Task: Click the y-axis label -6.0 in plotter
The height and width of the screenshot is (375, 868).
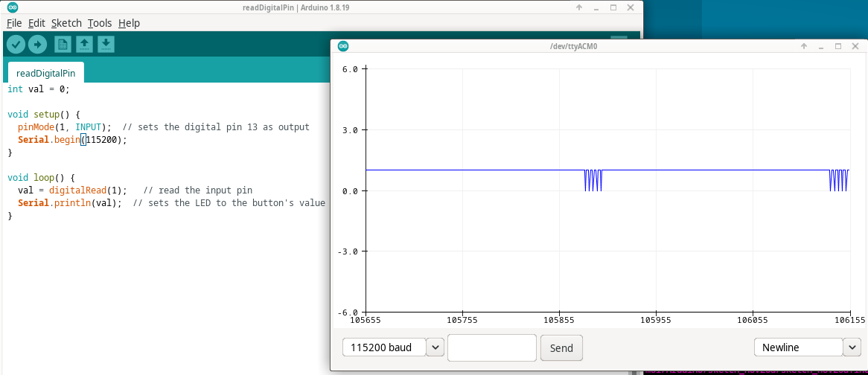Action: [x=348, y=312]
